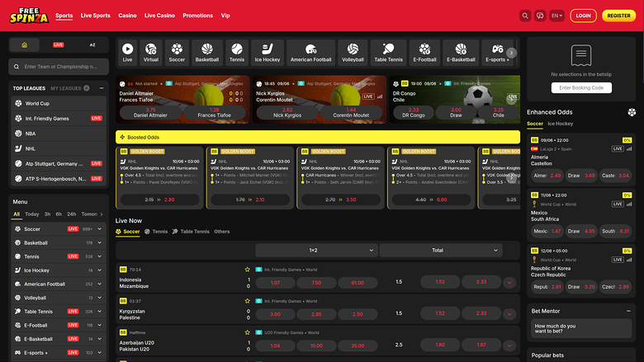Collapse the Top Leagues panel
The height and width of the screenshot is (362, 644).
pos(102,88)
